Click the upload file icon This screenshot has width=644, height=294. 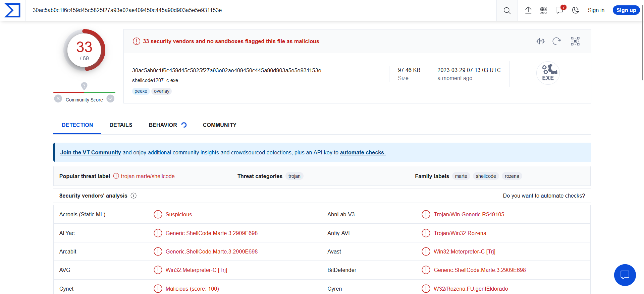point(528,10)
